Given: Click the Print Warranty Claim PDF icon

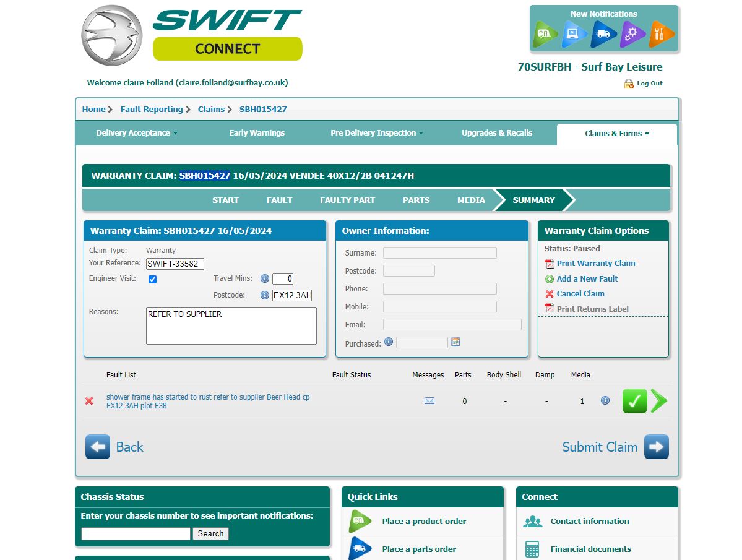Looking at the screenshot, I should 550,264.
